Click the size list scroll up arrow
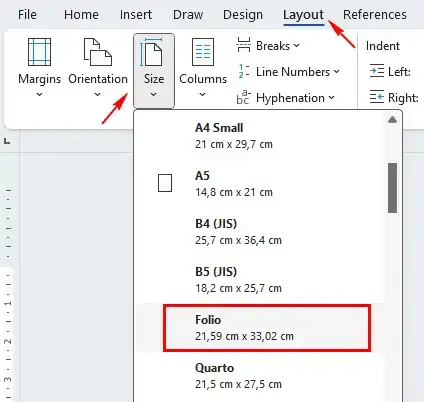 pyautogui.click(x=392, y=120)
